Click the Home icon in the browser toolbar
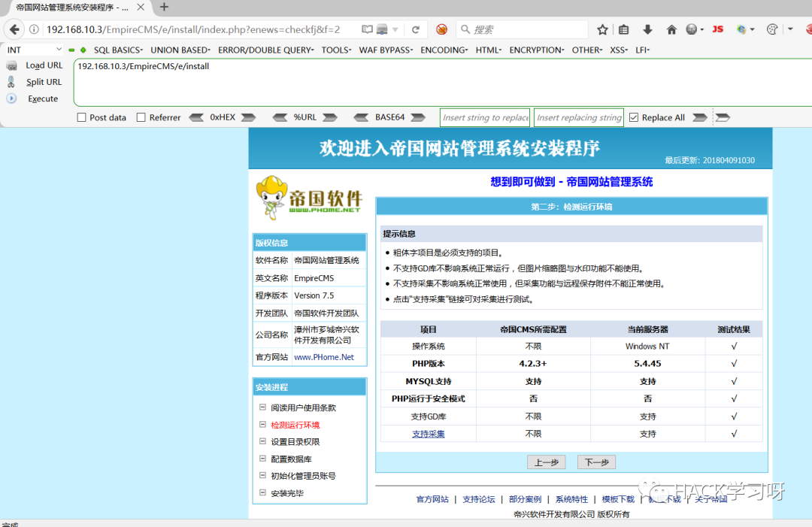 pyautogui.click(x=671, y=29)
